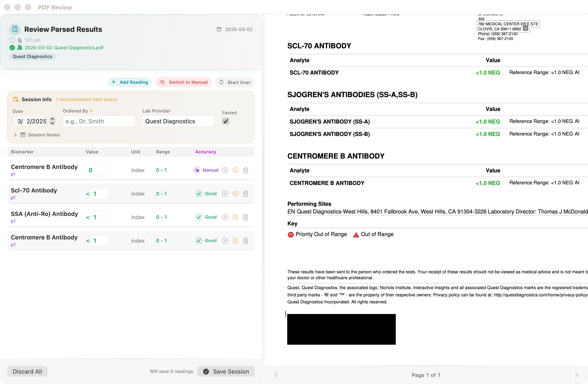Click the Add Reading button
Viewport: 588px width, 384px height.
point(130,82)
